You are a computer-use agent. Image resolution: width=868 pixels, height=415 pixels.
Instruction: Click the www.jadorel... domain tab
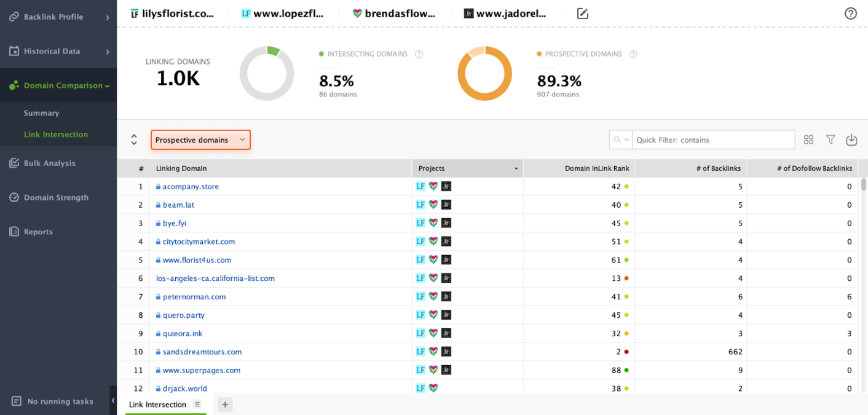coord(505,14)
